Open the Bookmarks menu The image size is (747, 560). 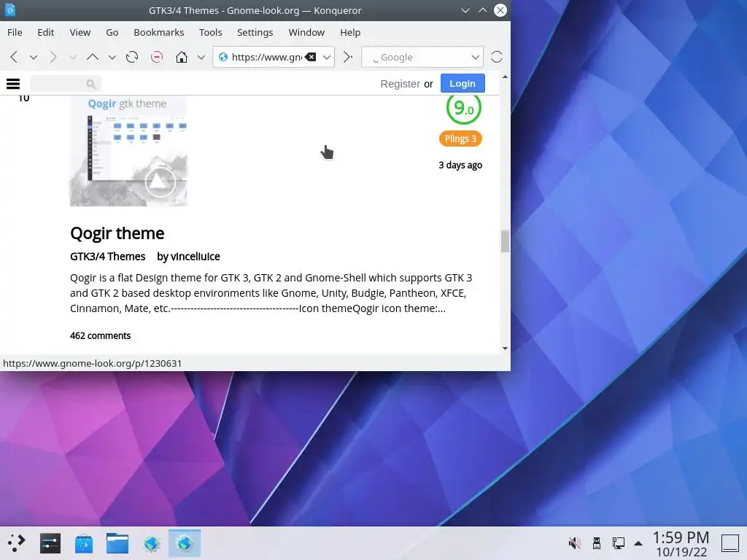tap(158, 32)
